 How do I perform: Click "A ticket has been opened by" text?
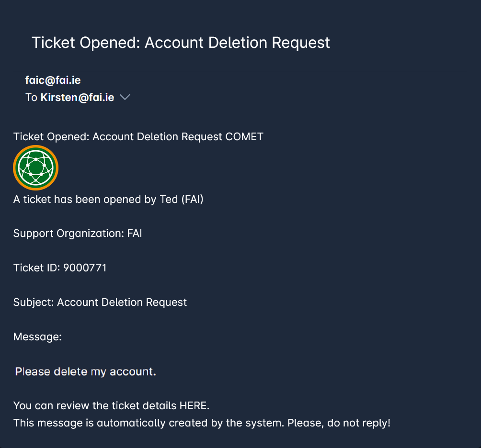[85, 199]
